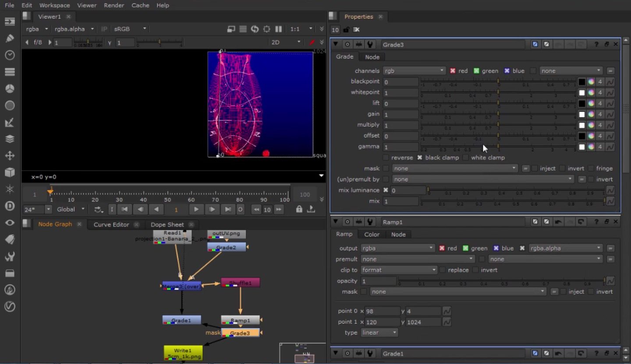The width and height of the screenshot is (631, 364).
Task: Open the Ramp1 output rgba dropdown
Action: coord(398,248)
